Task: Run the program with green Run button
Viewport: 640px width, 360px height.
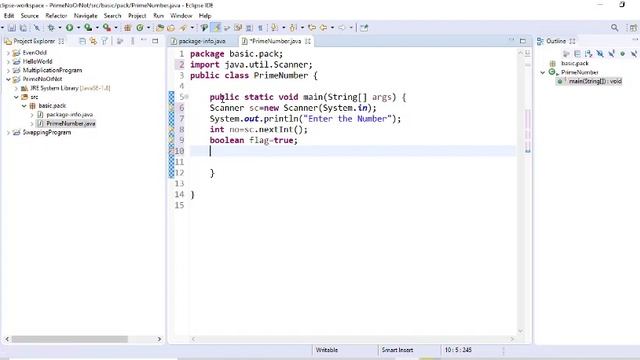Action: (69, 28)
